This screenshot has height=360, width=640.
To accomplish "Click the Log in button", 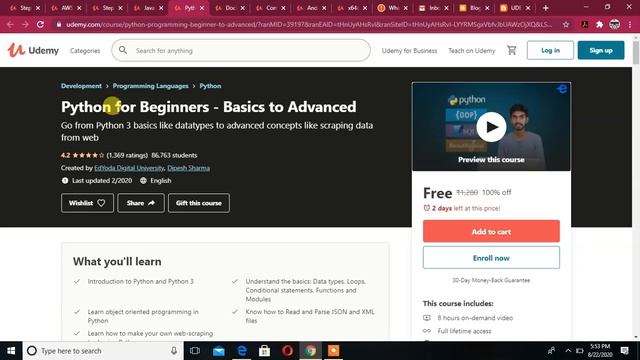I will click(x=550, y=50).
